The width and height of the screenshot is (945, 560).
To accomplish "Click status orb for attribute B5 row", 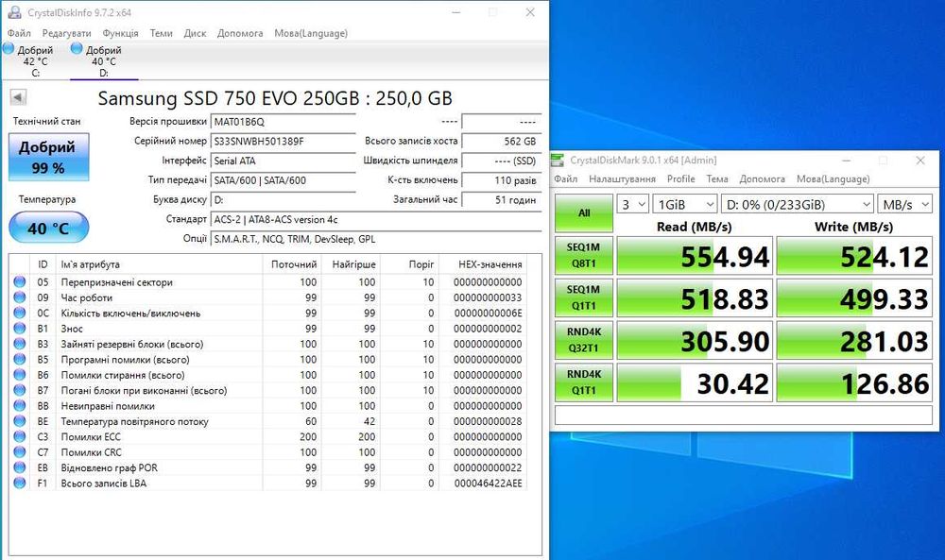I will [x=19, y=360].
